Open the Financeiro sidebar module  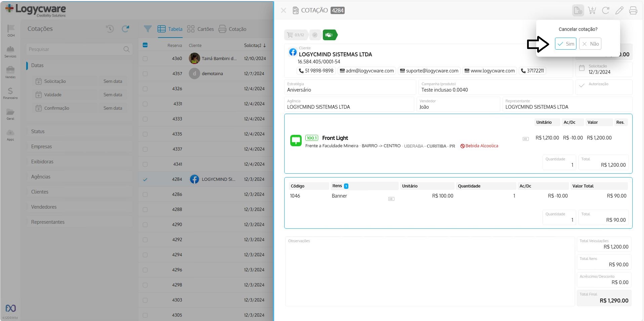11,93
